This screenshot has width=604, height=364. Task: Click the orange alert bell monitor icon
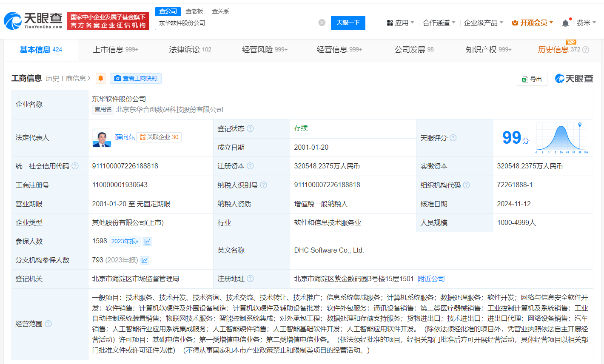point(101,78)
